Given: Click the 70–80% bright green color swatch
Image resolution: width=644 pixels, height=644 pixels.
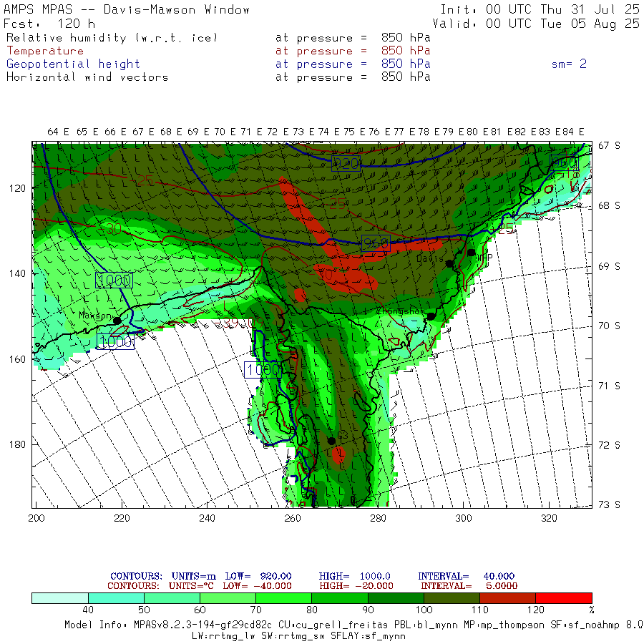Looking at the screenshot, I should pos(284,598).
